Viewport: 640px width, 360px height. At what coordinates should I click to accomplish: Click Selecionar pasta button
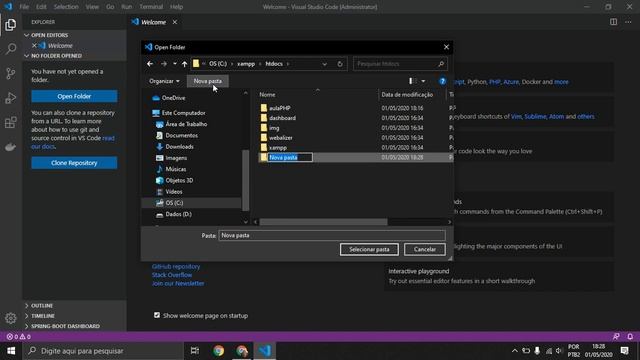click(369, 249)
